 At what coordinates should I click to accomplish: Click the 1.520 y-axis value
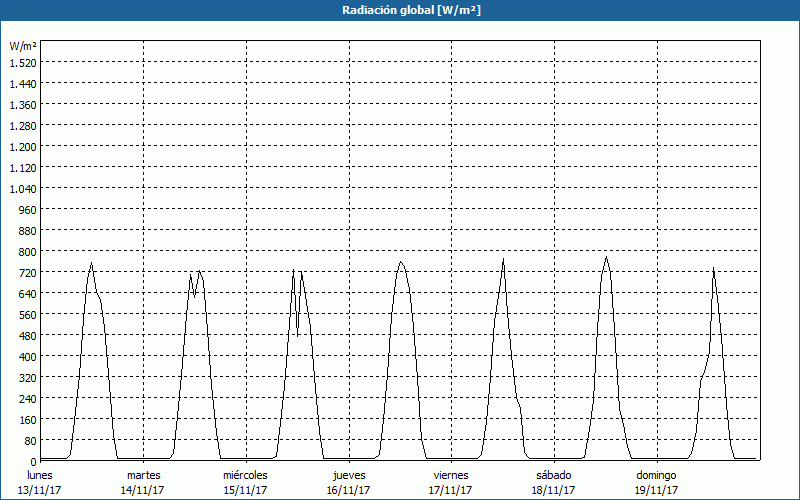[x=22, y=62]
